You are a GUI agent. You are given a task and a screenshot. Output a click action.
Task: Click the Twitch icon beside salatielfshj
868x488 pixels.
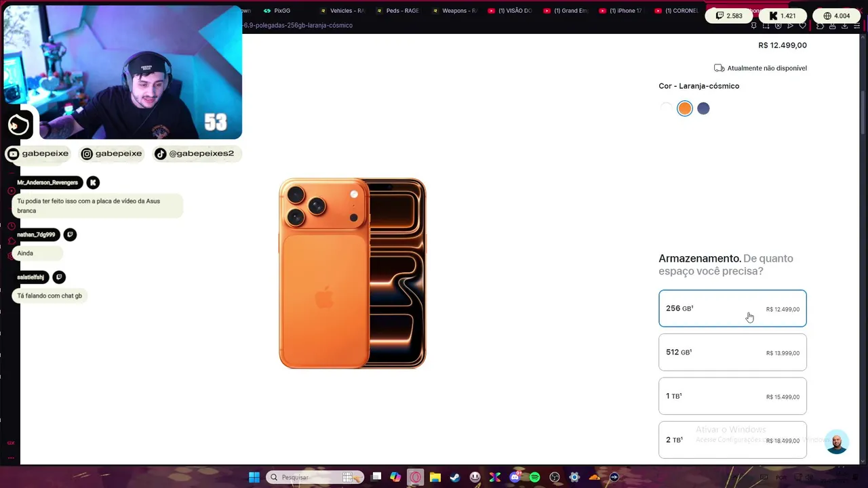pyautogui.click(x=59, y=277)
